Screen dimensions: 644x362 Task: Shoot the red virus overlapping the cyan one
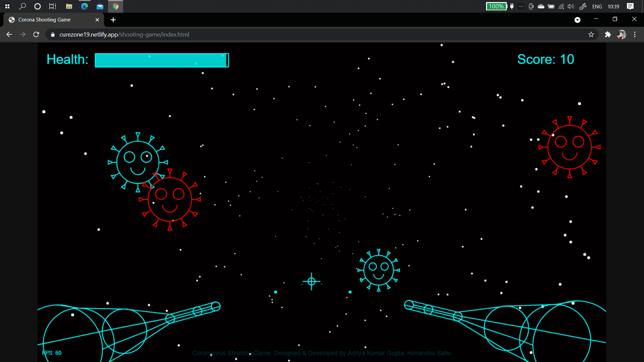pyautogui.click(x=170, y=199)
